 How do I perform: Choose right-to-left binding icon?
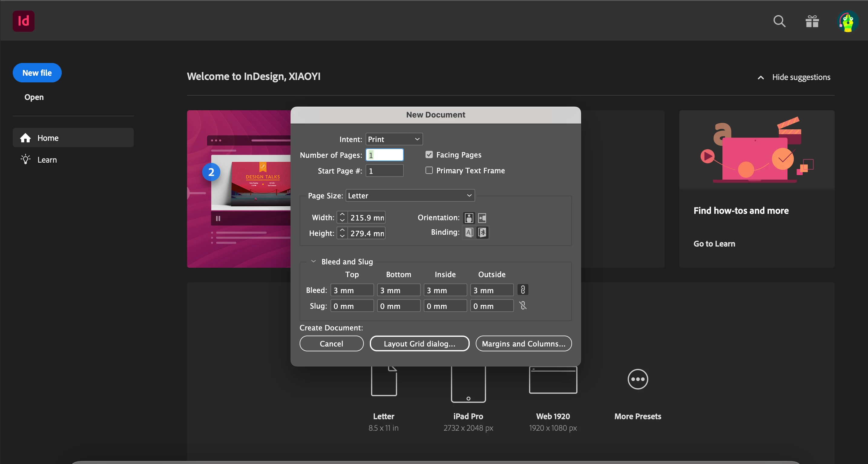[482, 232]
